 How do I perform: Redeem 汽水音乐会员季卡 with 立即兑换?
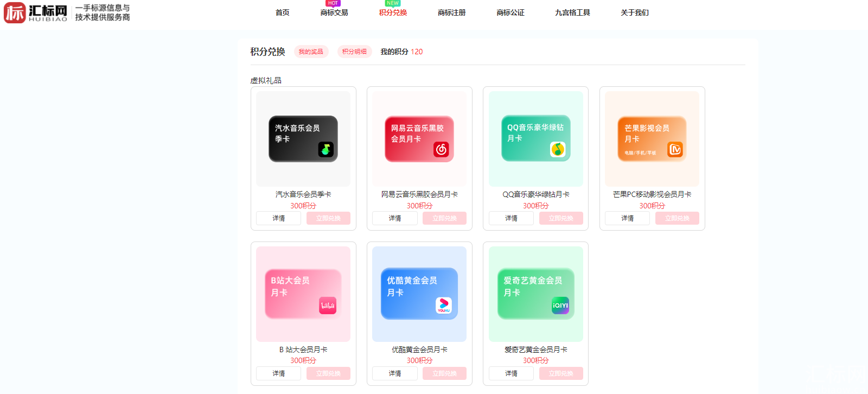click(328, 218)
